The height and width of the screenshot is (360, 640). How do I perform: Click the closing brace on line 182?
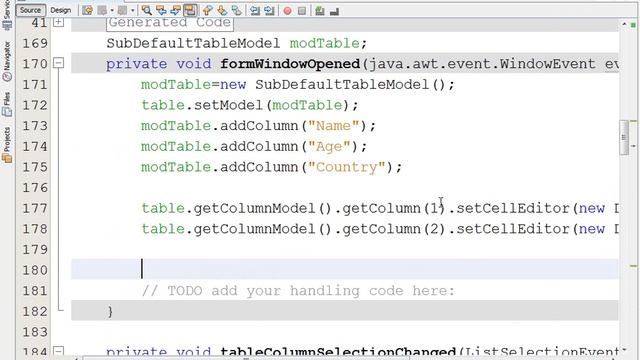point(110,311)
